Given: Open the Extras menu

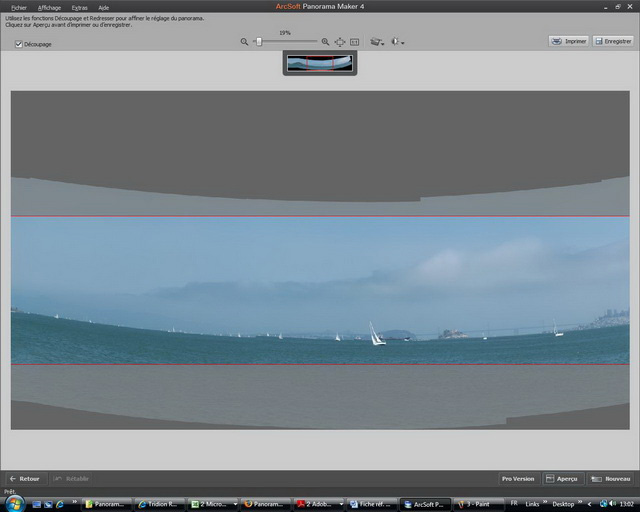Looking at the screenshot, I should (79, 7).
